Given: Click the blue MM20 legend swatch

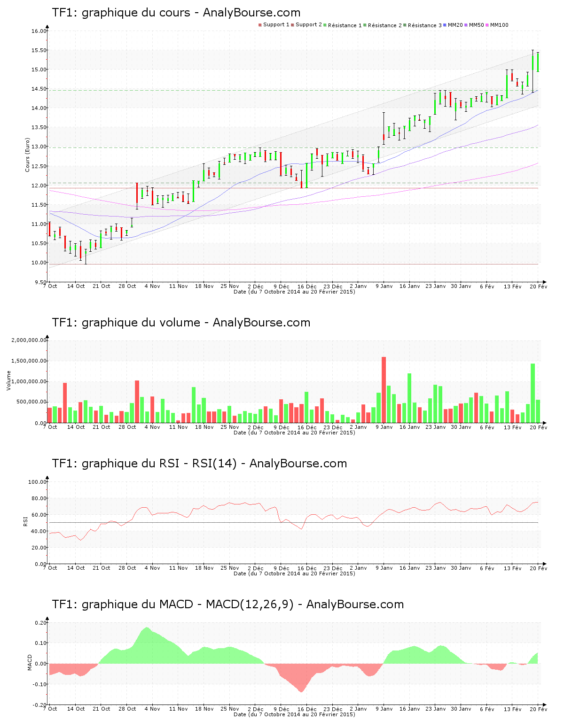Looking at the screenshot, I should 445,25.
